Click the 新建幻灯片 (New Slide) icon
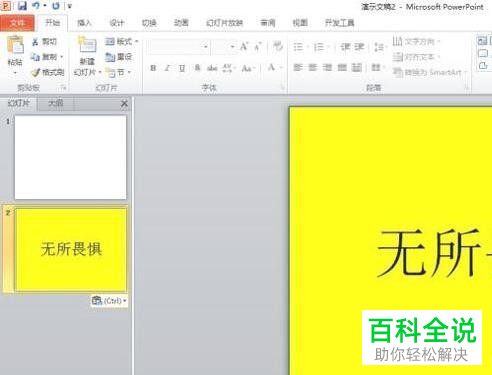 click(x=87, y=45)
